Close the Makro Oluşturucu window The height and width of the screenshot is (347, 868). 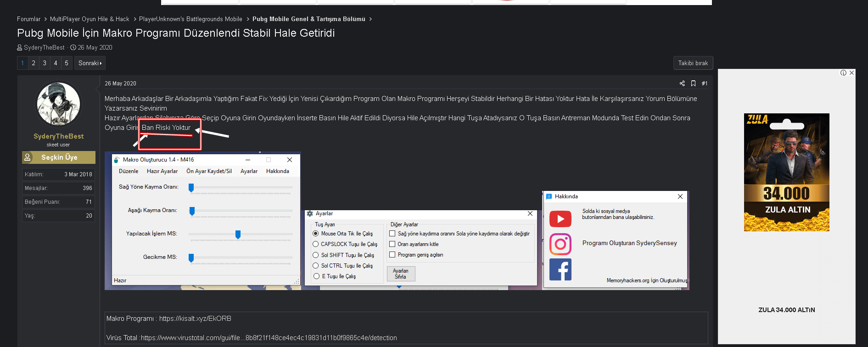(x=290, y=160)
